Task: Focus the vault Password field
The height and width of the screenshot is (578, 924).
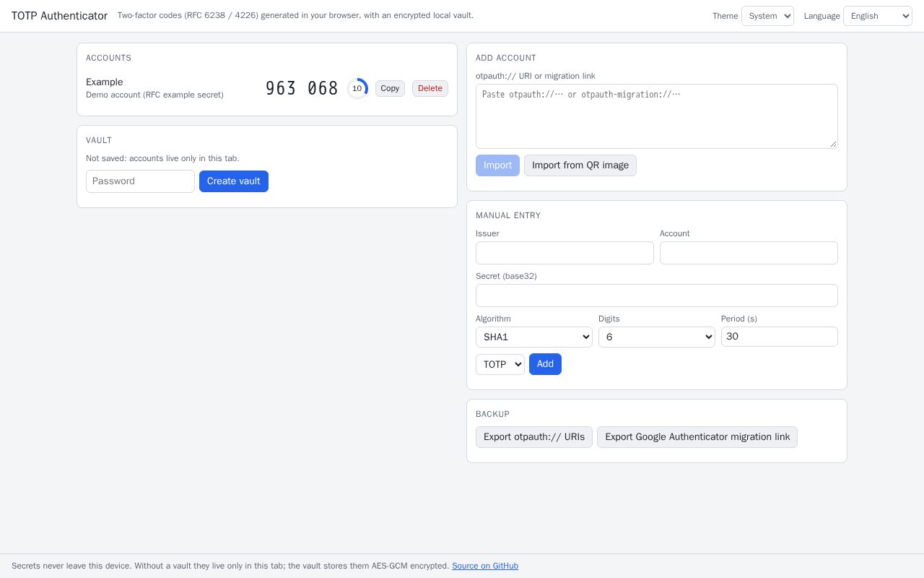Action: tap(140, 181)
